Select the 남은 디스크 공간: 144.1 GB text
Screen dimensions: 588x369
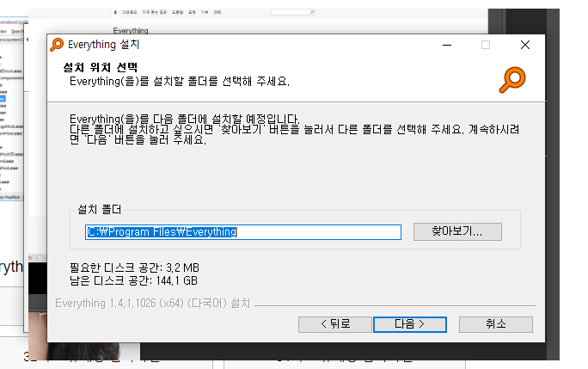[x=133, y=280]
